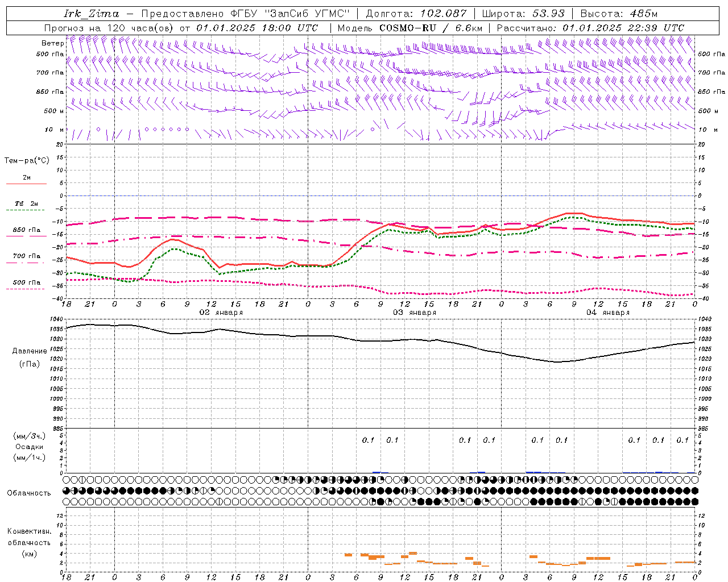Viewport: 728px width, 582px height.
Task: Click the "Облачность" cloud cover label
Action: 29,493
